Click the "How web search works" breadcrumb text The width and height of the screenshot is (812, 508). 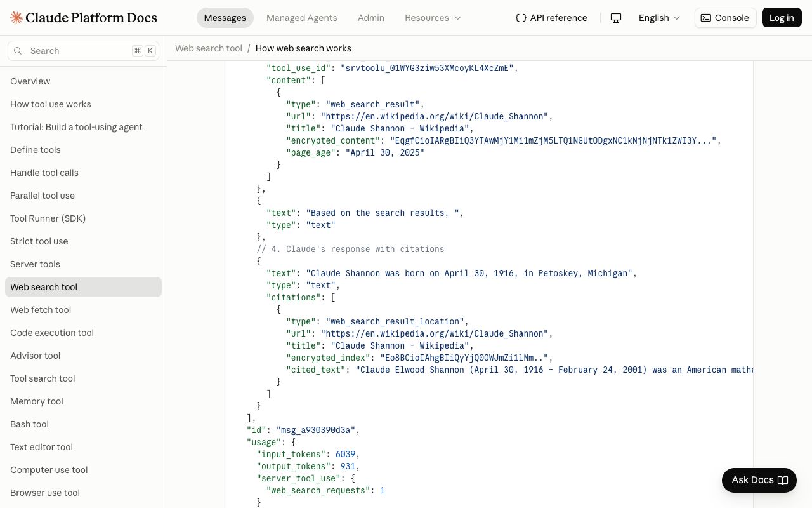coord(303,48)
